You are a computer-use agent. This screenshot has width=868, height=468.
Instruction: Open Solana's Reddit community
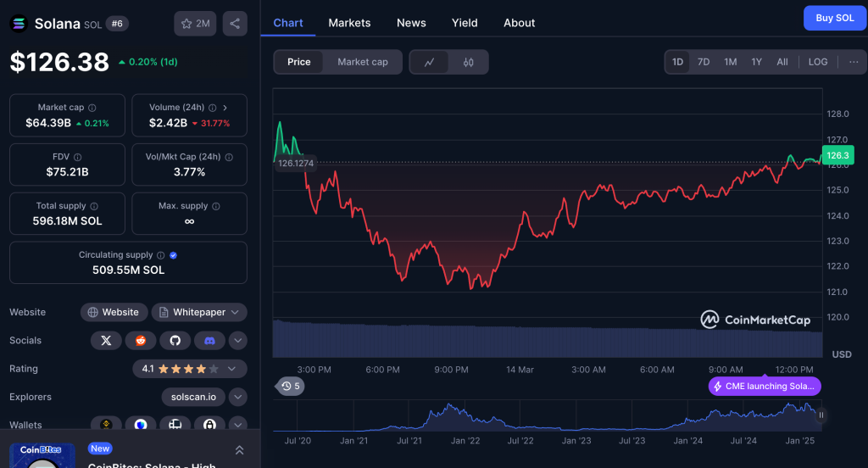click(x=141, y=341)
